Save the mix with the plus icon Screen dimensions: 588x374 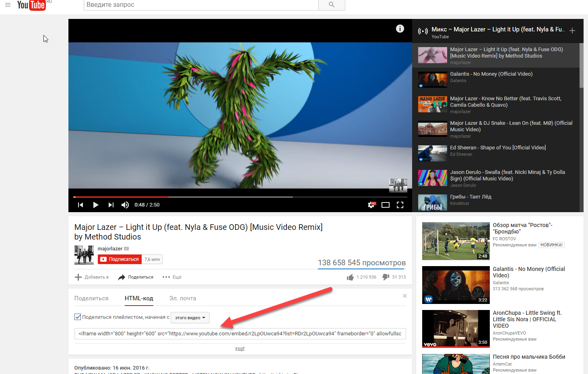[x=572, y=31]
